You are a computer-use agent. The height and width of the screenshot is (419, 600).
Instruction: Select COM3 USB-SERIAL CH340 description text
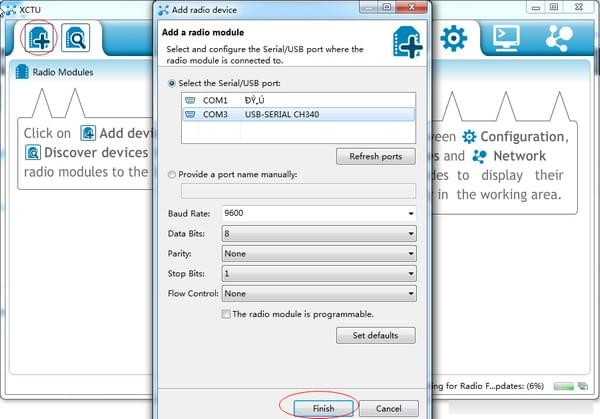pos(282,114)
